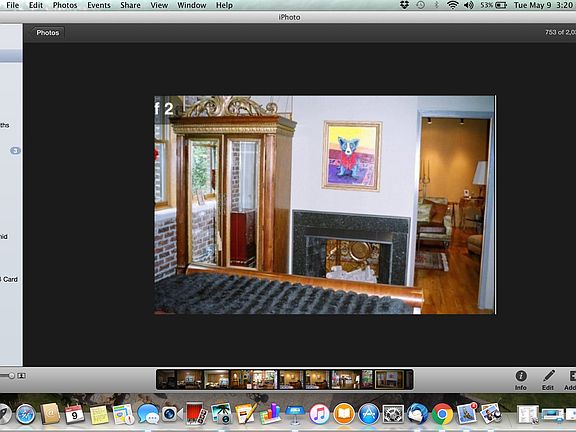576x432 pixels.
Task: Launch FaceTime from the Dock
Action: [x=172, y=414]
